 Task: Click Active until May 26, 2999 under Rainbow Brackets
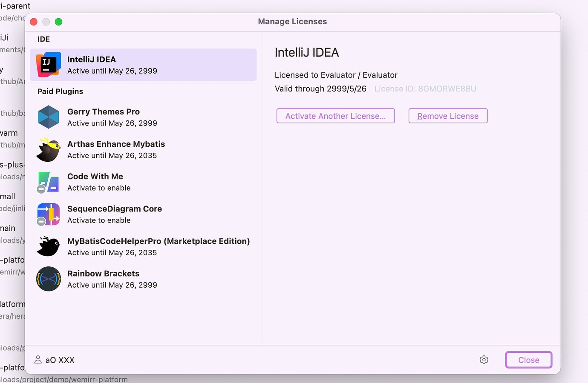[x=112, y=285]
